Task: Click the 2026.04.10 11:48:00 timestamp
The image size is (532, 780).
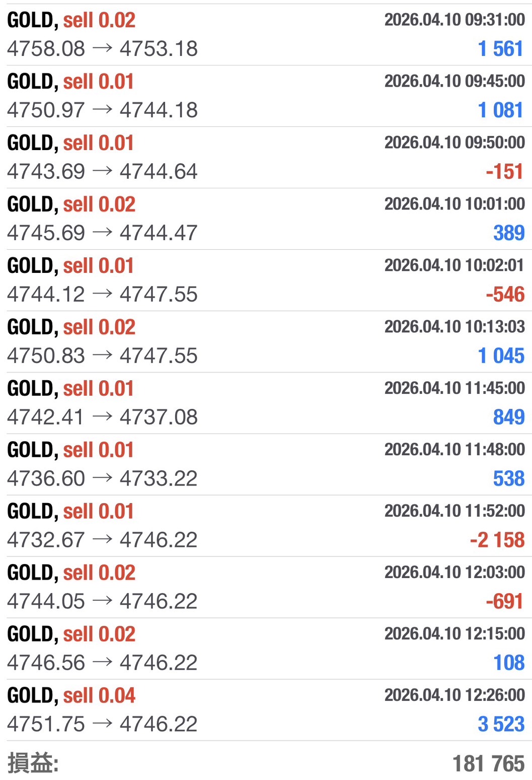Action: point(454,450)
